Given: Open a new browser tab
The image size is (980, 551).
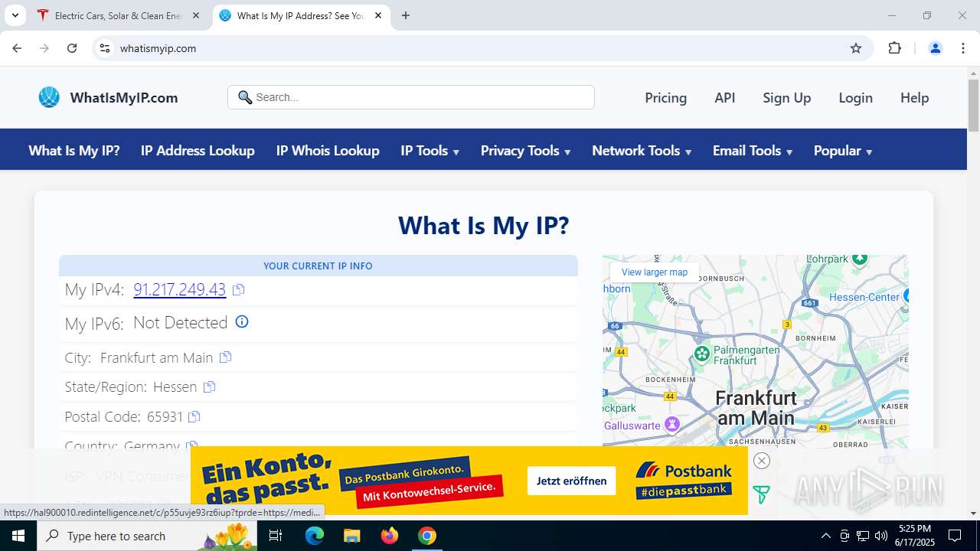Looking at the screenshot, I should [x=406, y=15].
